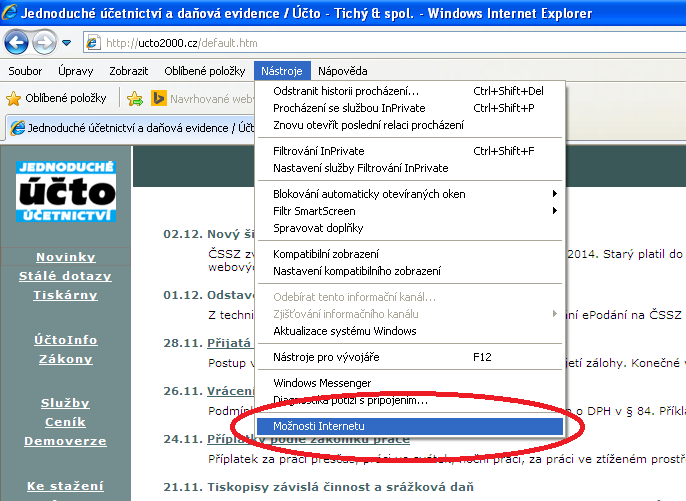686x501 pixels.
Task: Open Oblíbené položky in menu bar
Action: pyautogui.click(x=205, y=71)
